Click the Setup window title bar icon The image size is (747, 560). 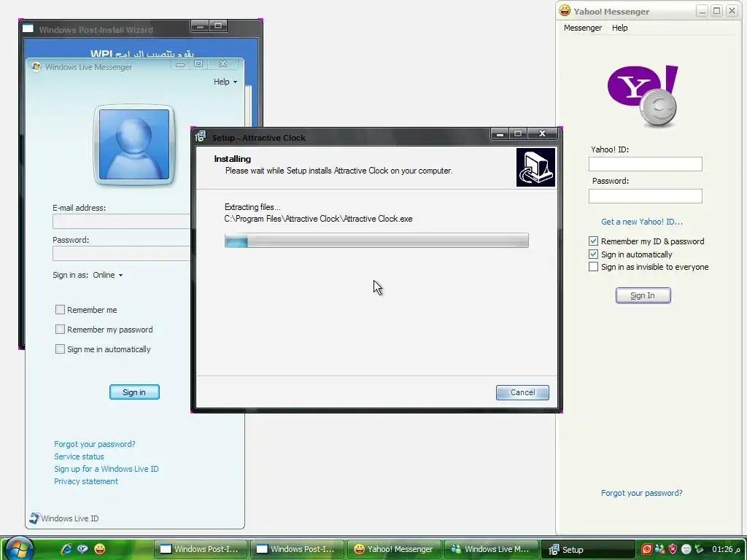click(x=201, y=136)
